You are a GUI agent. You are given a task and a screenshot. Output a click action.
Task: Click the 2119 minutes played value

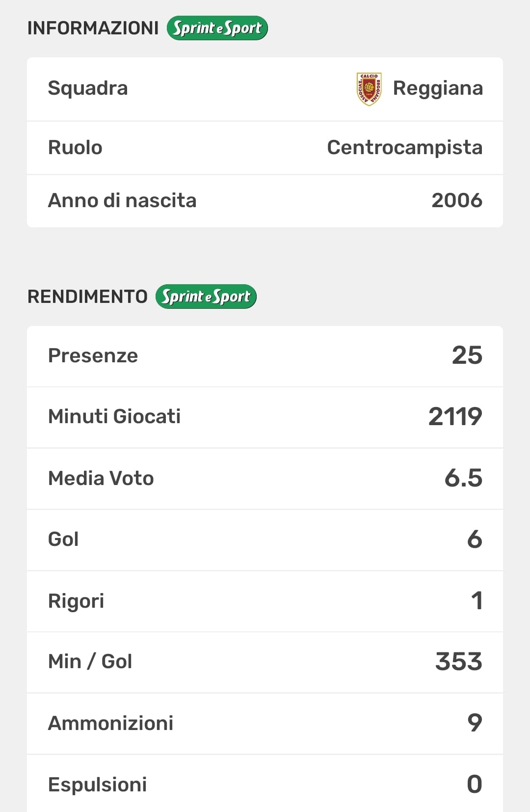click(x=455, y=416)
